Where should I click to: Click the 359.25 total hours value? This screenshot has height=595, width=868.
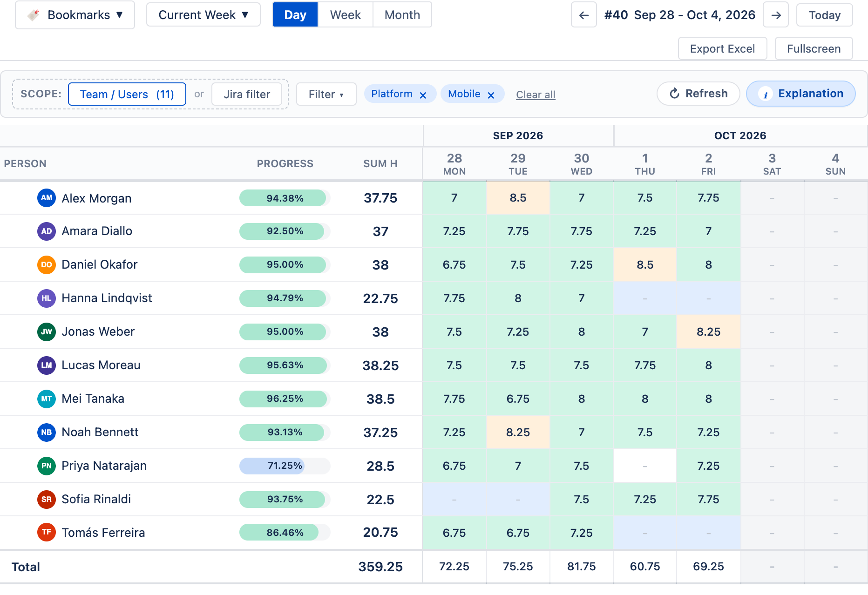(x=380, y=567)
